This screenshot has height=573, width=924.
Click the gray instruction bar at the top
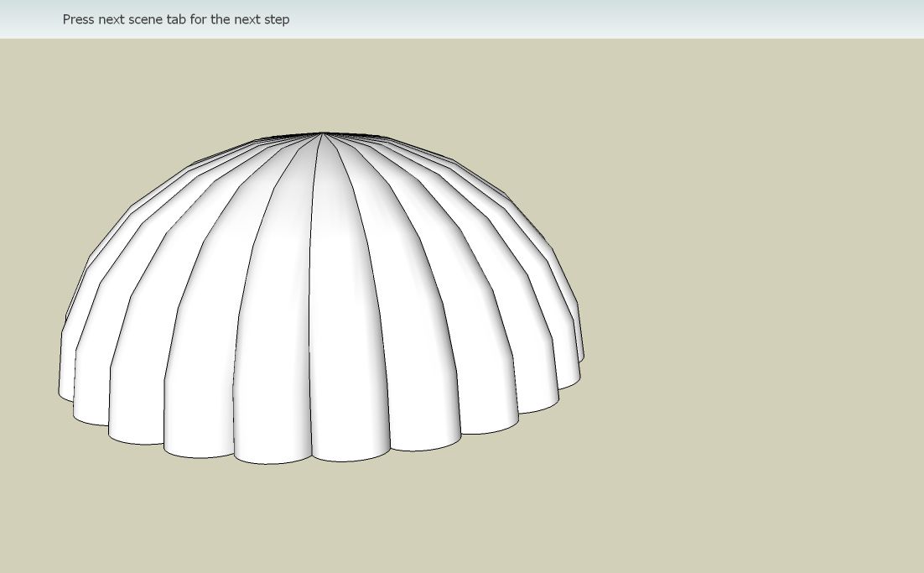click(x=461, y=19)
